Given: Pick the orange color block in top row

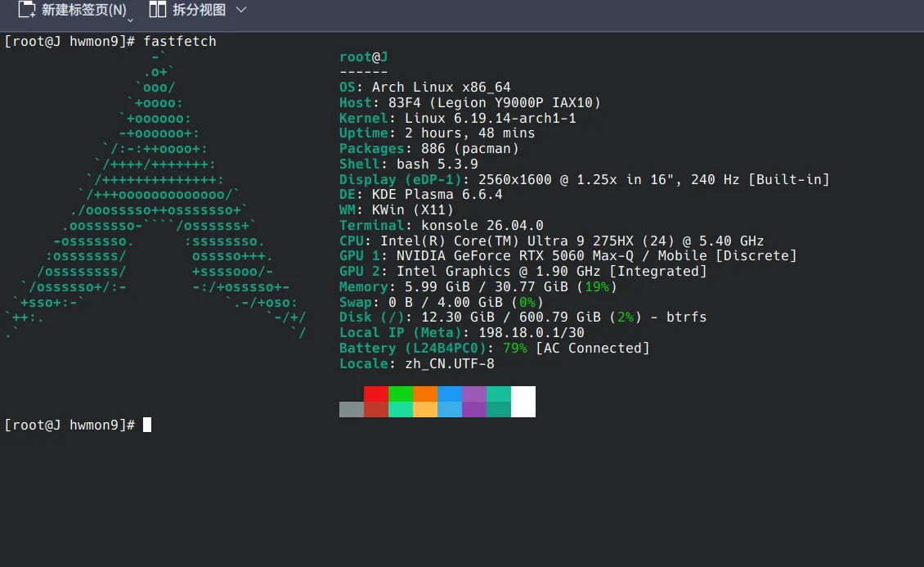Looking at the screenshot, I should (x=425, y=394).
